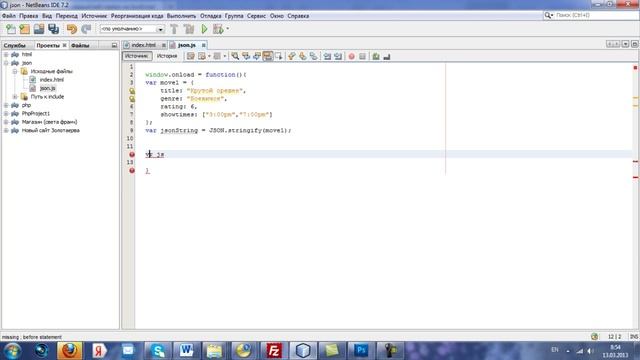This screenshot has width=640, height=360.
Task: Click Find Previous Occurrence icon
Action: (246, 56)
